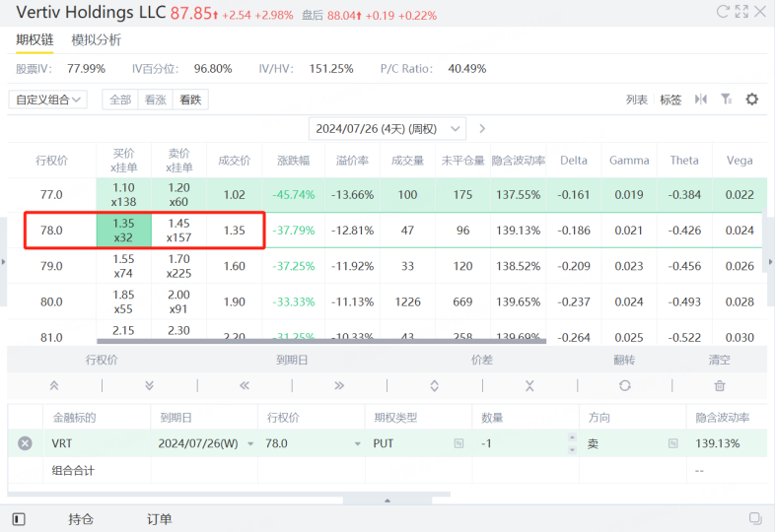This screenshot has width=775, height=532.
Task: Click the ask 2.00 x91 cell
Action: tap(178, 301)
